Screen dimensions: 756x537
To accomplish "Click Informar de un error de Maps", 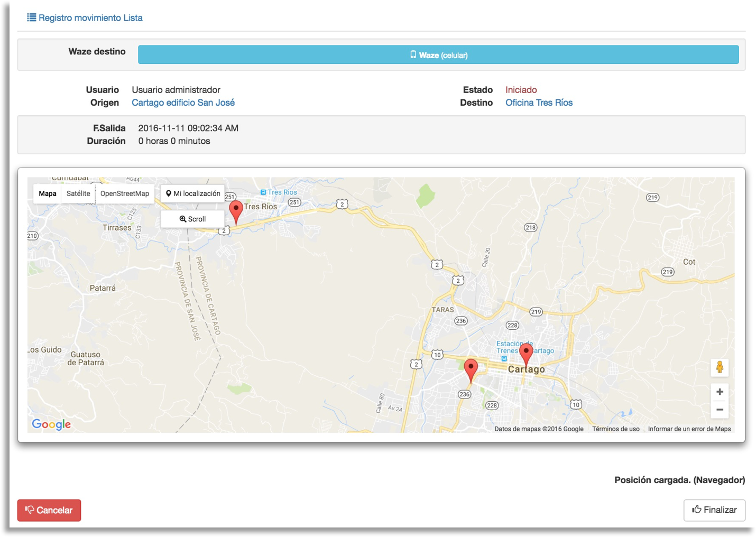I will pyautogui.click(x=689, y=429).
